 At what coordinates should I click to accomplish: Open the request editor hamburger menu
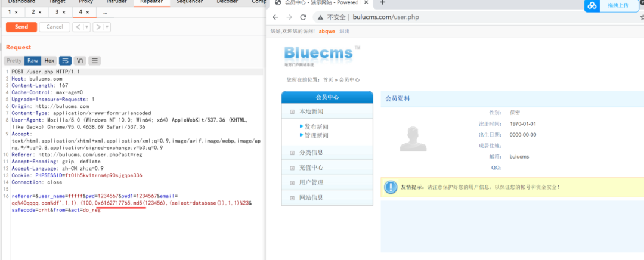point(94,61)
